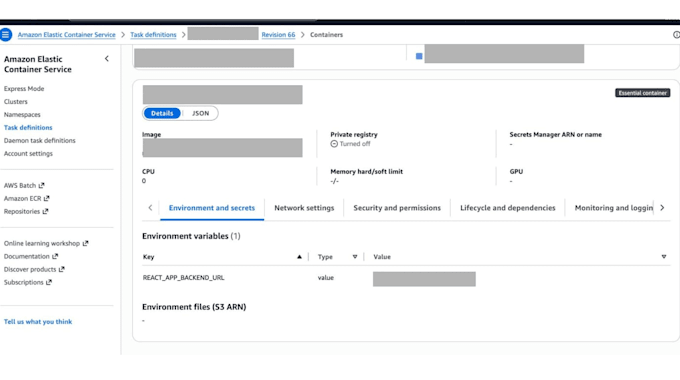Open the Subscriptions link

(x=23, y=282)
